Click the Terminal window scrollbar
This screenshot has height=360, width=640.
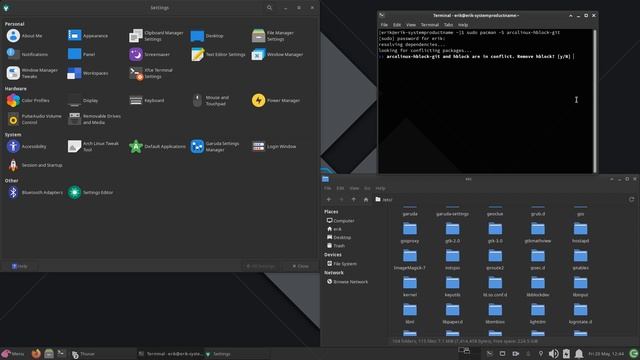[595, 101]
